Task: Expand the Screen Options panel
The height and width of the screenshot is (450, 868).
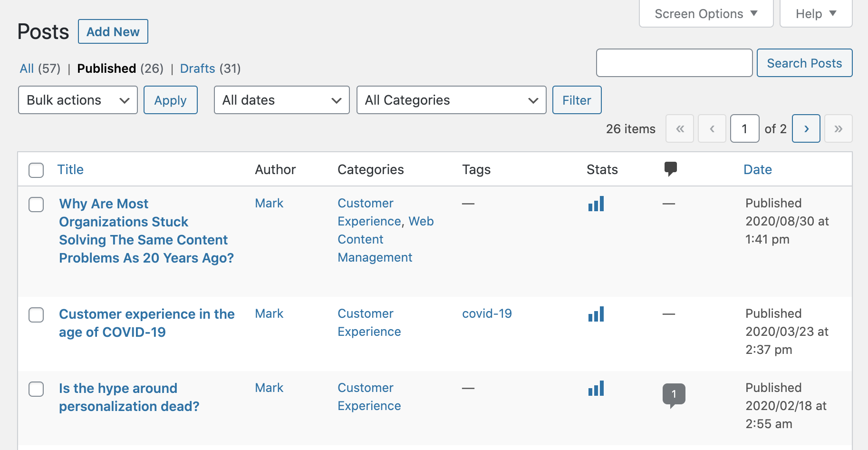Action: coord(706,14)
